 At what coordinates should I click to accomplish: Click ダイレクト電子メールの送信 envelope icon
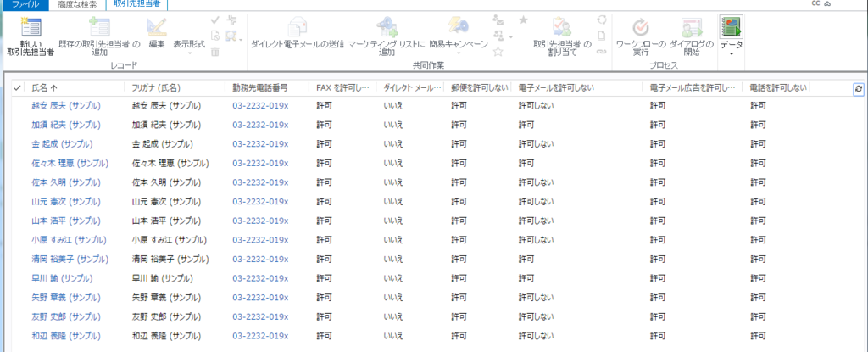298,27
